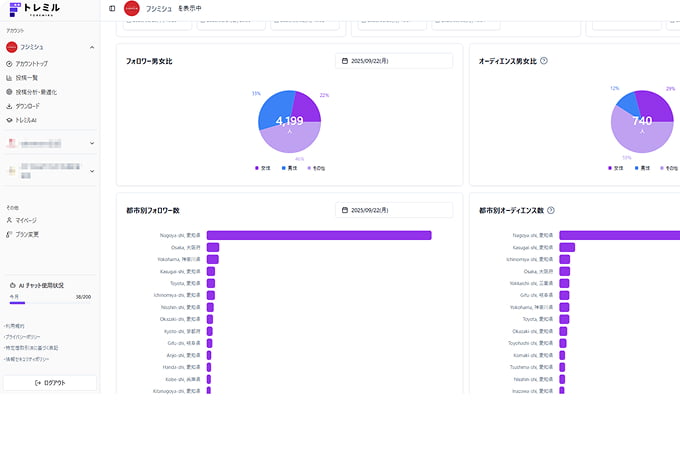
Task: Expand the second blurred account
Action: tap(92, 143)
